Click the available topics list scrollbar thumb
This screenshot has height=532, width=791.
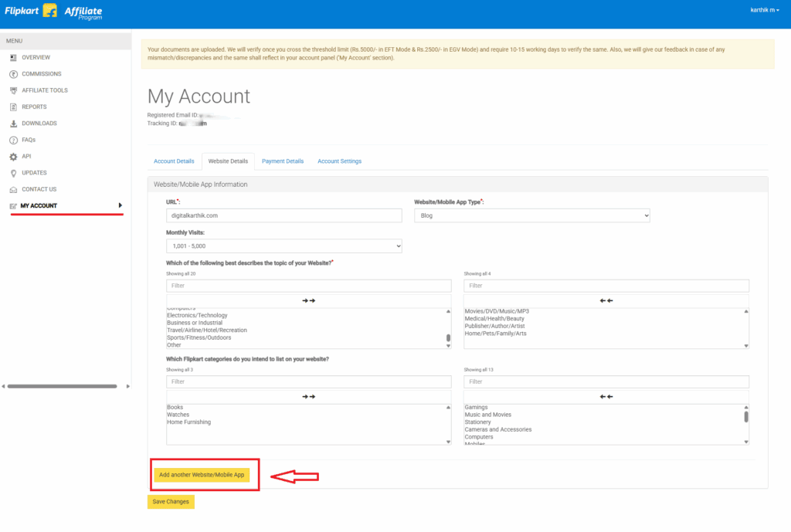pos(448,338)
